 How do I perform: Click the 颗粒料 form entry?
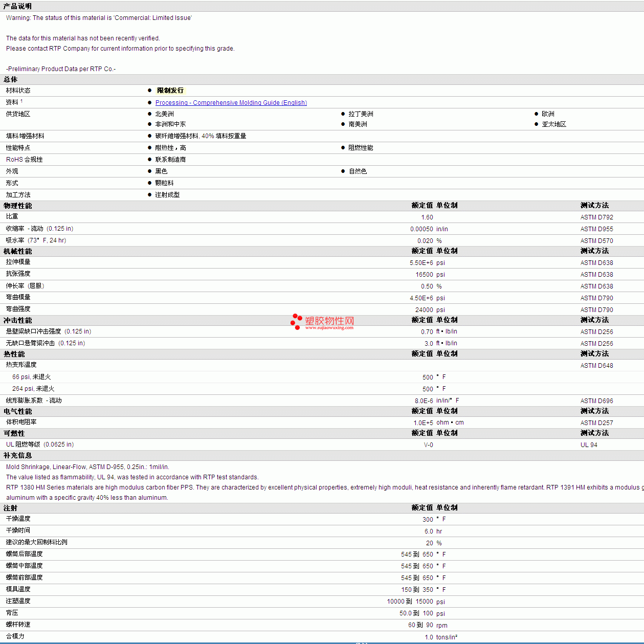164,183
